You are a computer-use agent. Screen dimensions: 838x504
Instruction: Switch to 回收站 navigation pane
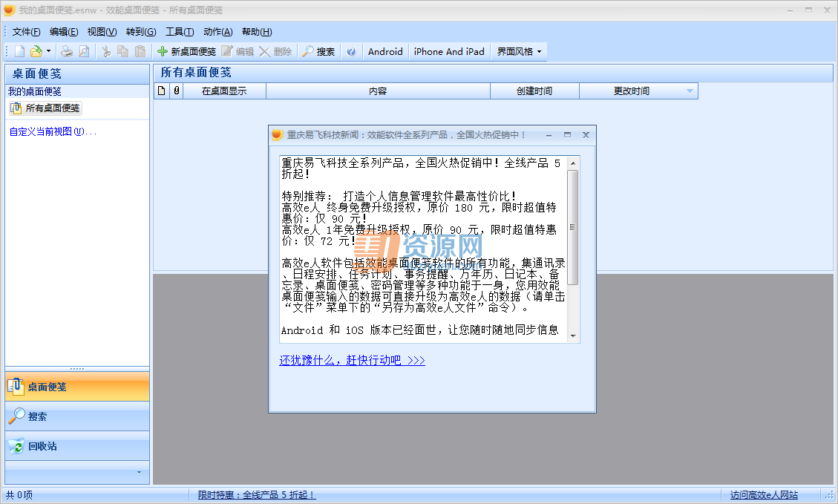pos(77,446)
